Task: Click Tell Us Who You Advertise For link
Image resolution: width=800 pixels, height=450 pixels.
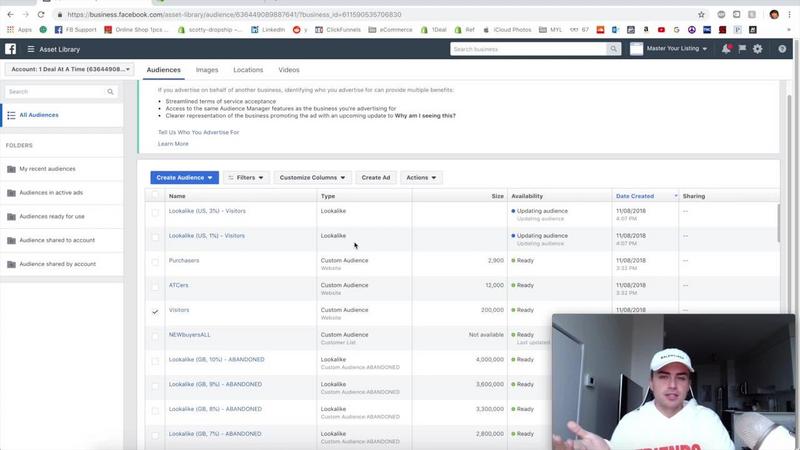Action: pyautogui.click(x=198, y=132)
